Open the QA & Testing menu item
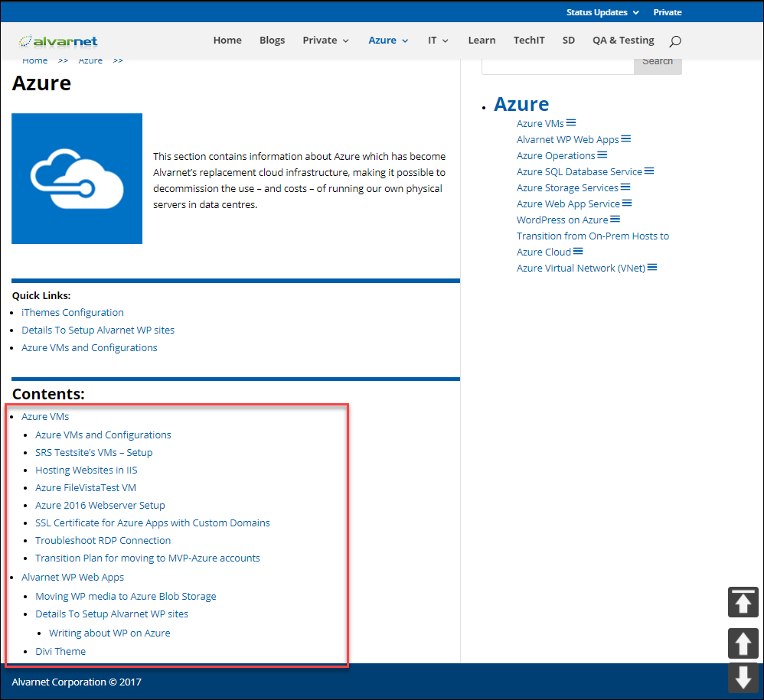 click(x=623, y=41)
